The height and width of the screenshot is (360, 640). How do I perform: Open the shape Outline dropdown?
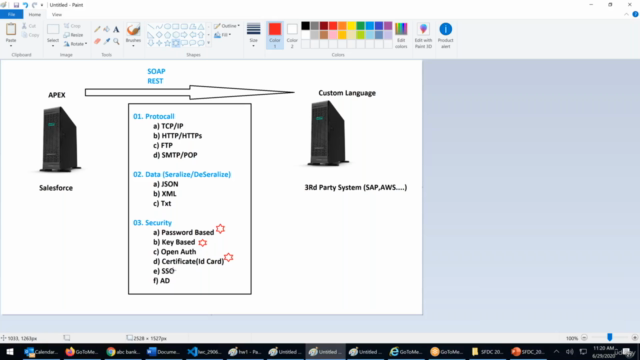pyautogui.click(x=227, y=26)
